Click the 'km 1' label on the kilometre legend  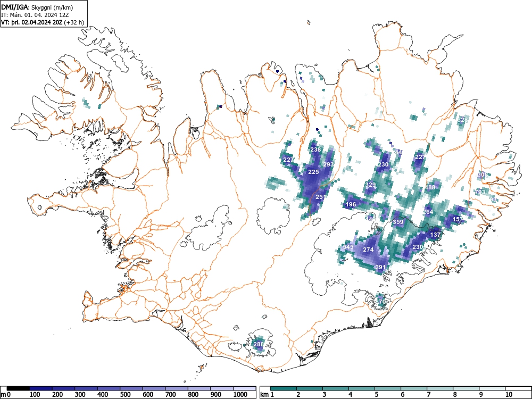click(267, 395)
